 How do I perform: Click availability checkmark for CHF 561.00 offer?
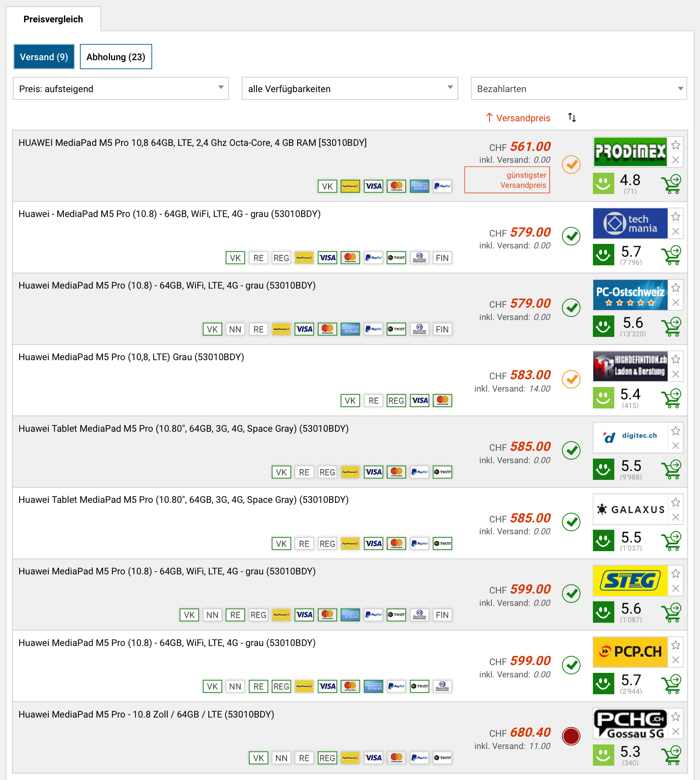coord(571,165)
